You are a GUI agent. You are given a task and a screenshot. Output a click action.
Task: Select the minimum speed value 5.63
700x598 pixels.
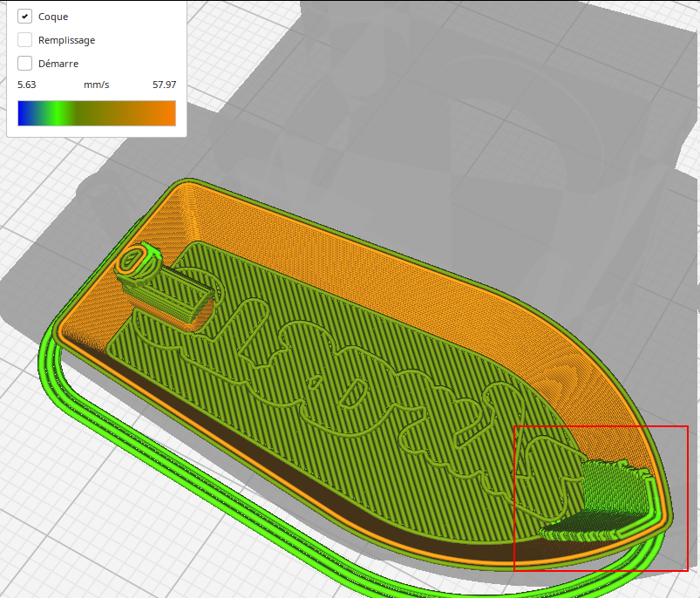click(x=26, y=85)
